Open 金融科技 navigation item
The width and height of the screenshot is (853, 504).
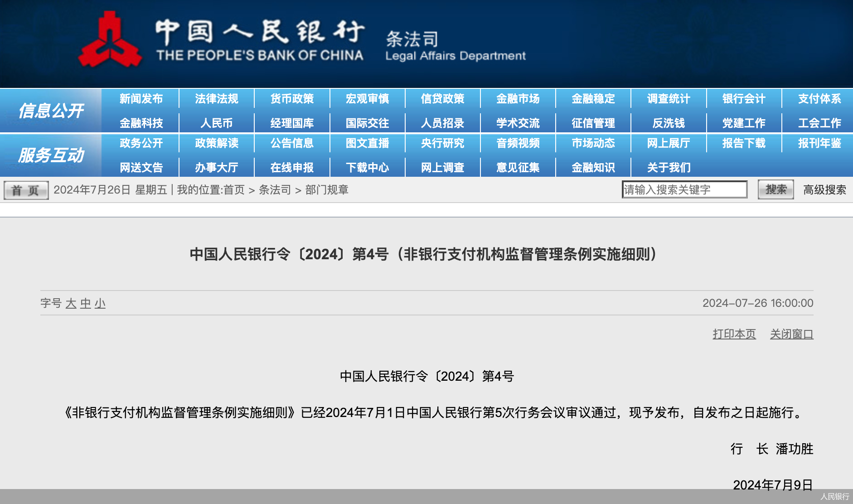(141, 123)
